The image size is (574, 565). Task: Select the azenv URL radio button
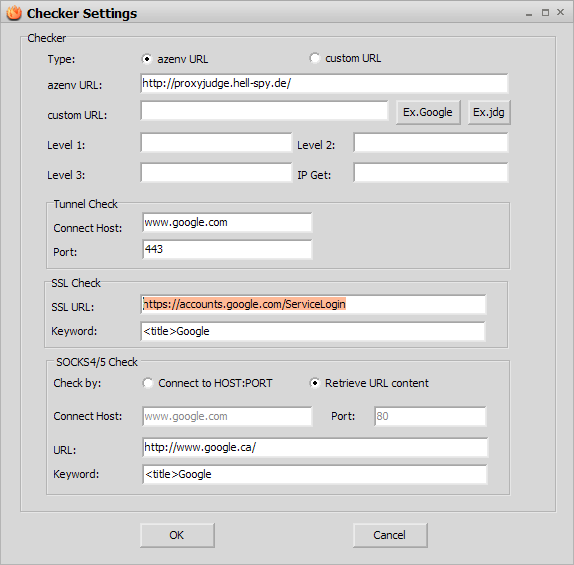coord(147,59)
